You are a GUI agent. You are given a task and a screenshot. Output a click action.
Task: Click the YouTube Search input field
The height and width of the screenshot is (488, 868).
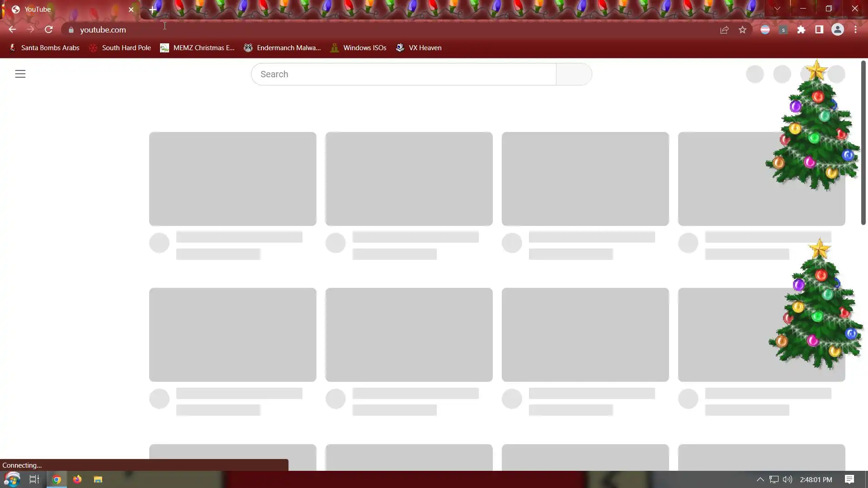(403, 74)
